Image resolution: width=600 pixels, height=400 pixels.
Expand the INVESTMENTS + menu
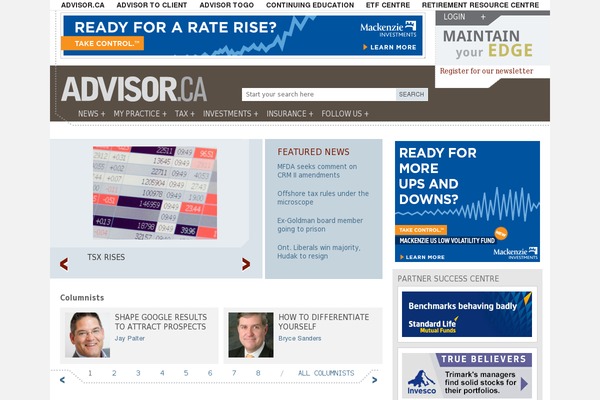(231, 114)
